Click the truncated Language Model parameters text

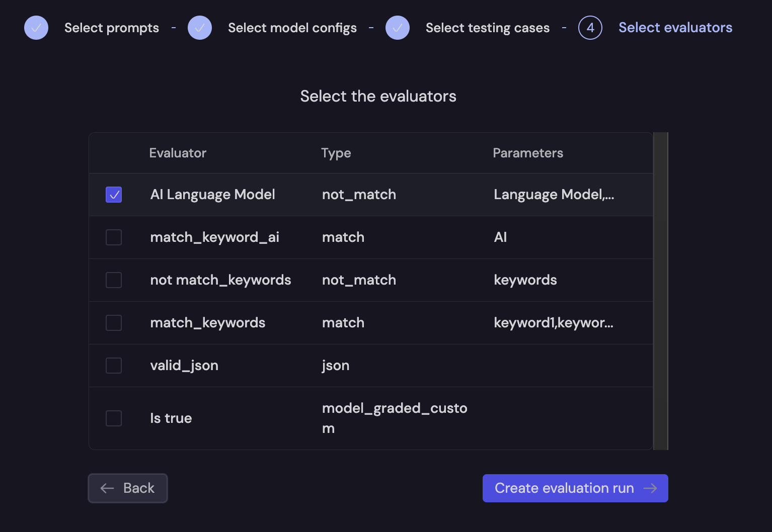554,194
